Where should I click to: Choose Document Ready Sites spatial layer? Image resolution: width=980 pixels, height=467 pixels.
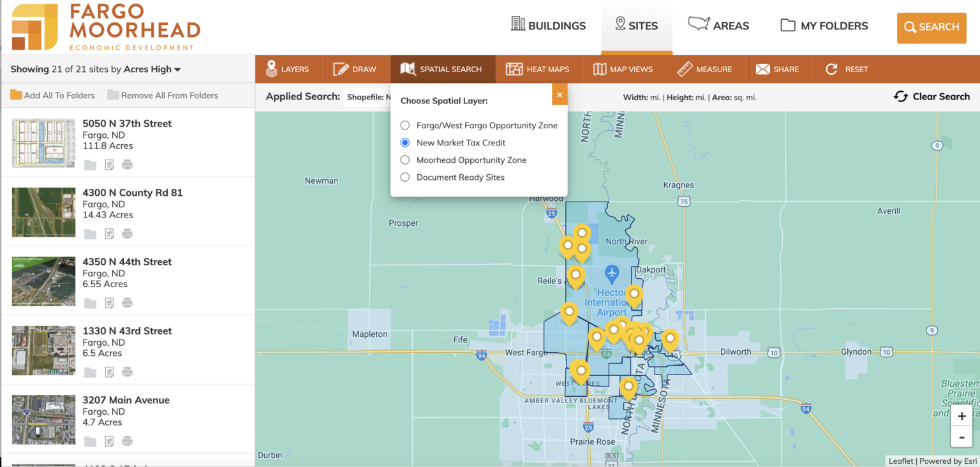click(x=405, y=177)
